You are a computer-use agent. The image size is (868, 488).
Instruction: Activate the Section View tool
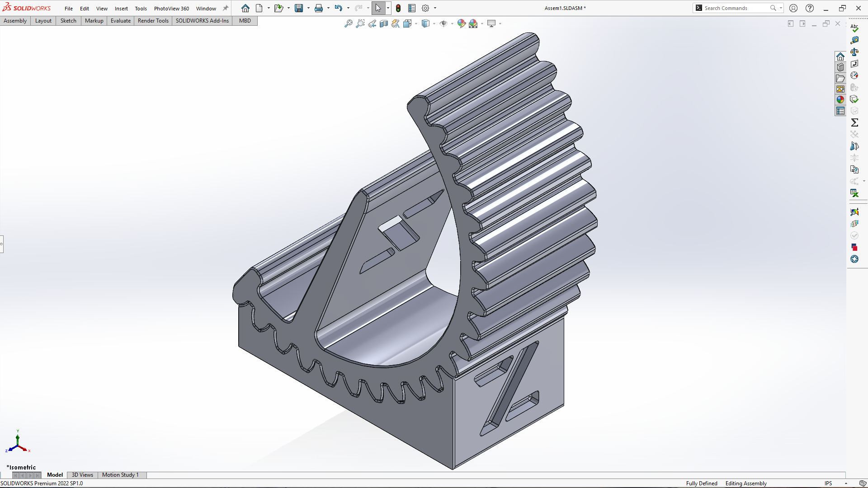coord(383,23)
